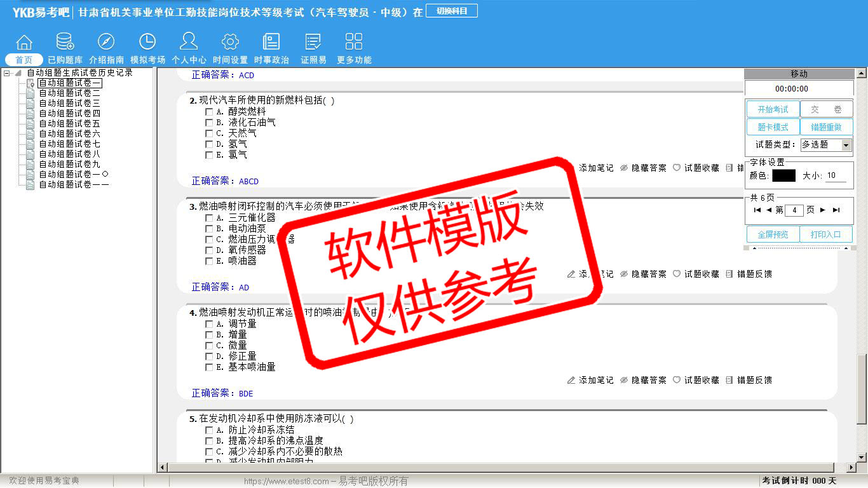868x488 pixels.
Task: Go to next page arrow
Action: click(823, 210)
